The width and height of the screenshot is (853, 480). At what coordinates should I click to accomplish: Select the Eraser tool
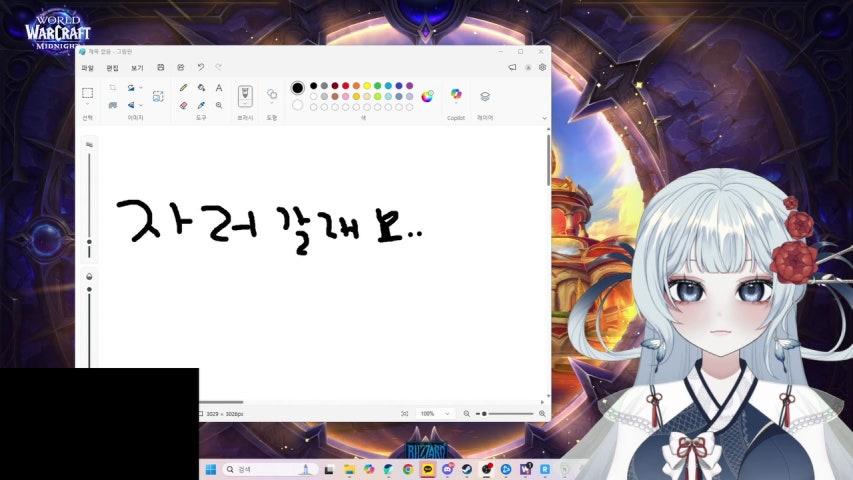[x=183, y=105]
